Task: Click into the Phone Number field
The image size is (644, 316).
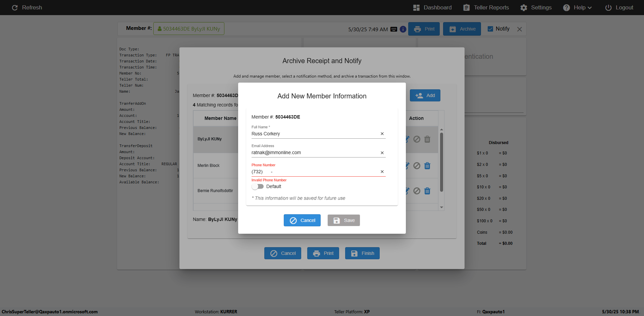Action: (315, 172)
